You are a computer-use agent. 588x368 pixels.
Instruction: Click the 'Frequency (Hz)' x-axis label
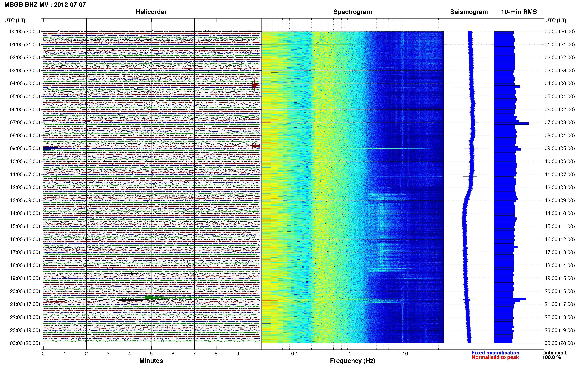[352, 361]
